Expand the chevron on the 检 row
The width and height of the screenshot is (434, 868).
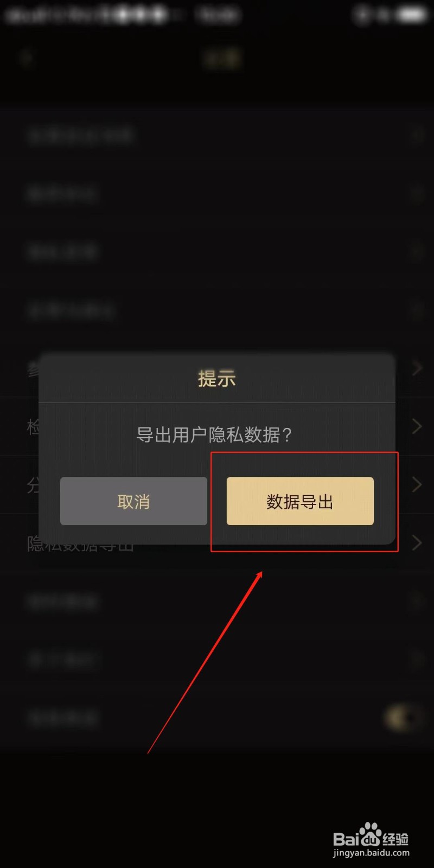pos(417,426)
